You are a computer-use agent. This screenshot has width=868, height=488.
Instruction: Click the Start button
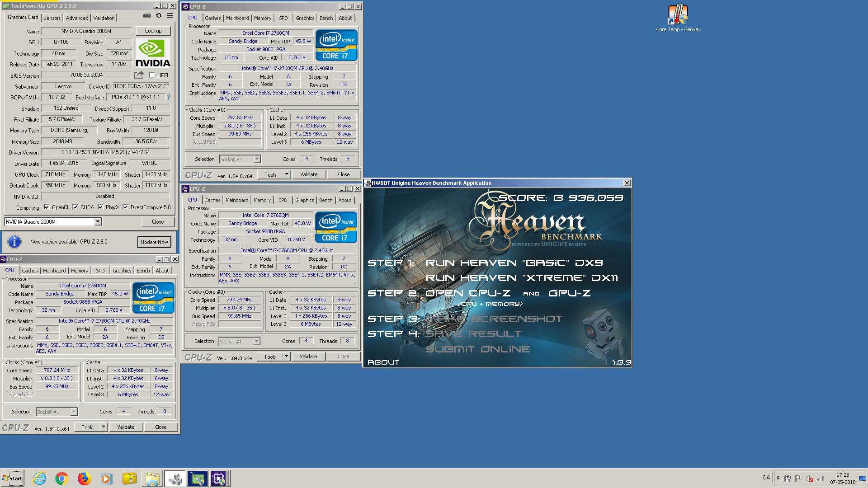coord(12,479)
